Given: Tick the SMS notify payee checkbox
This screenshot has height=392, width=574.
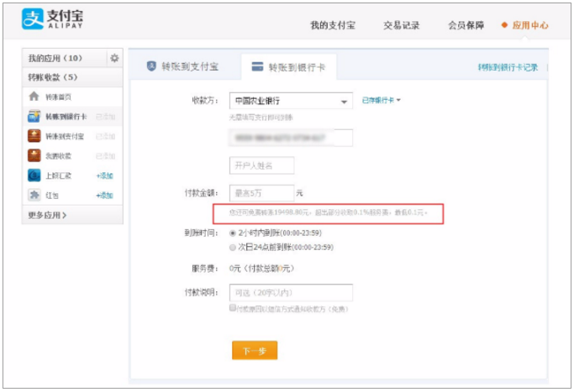Looking at the screenshot, I should point(233,308).
